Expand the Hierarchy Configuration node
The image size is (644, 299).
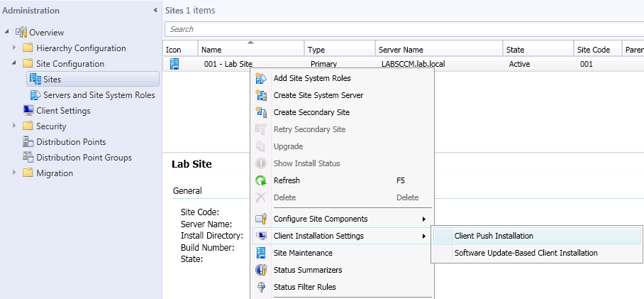coord(14,48)
